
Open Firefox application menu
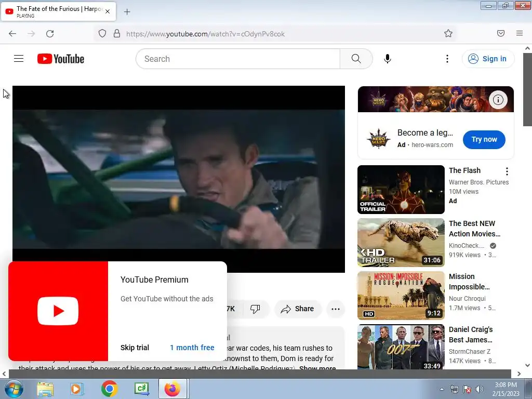tap(520, 33)
